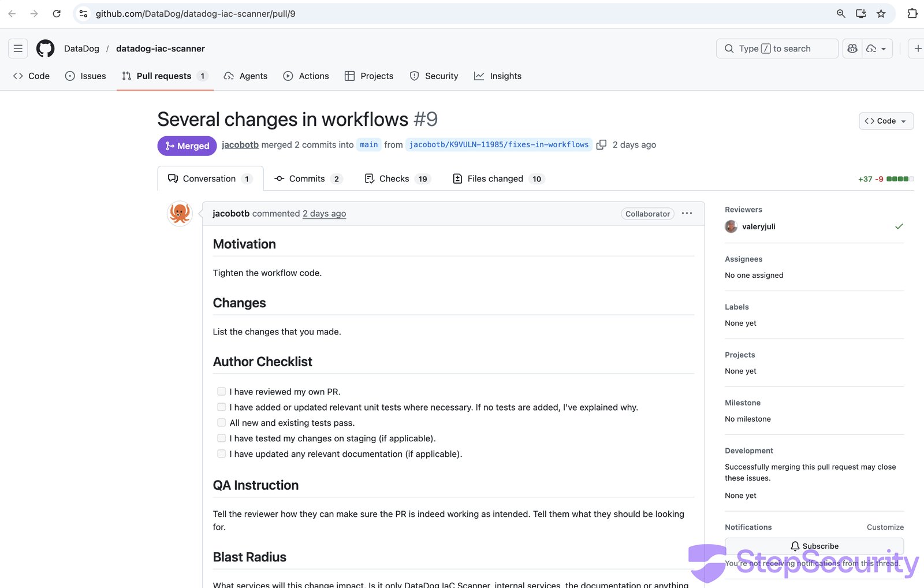Viewport: 924px width, 588px height.
Task: Open the Issues tab
Action: click(85, 76)
